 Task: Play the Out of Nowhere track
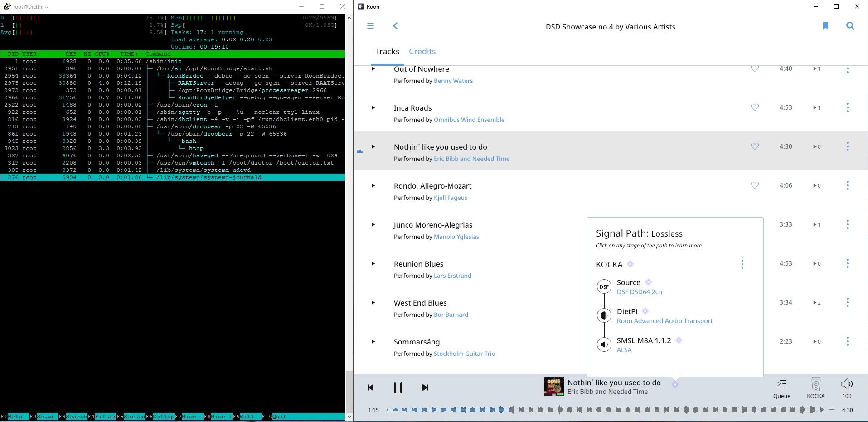(373, 69)
